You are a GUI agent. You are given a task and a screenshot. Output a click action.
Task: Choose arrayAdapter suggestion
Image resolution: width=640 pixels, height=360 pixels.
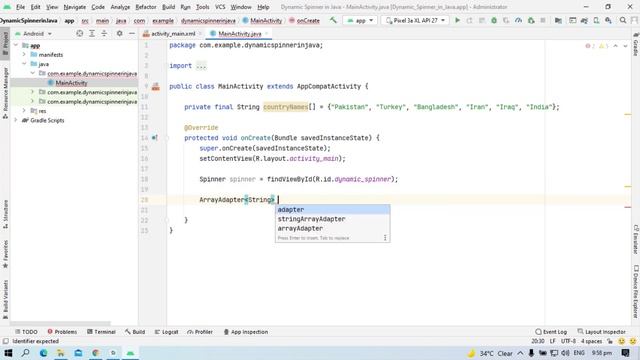click(x=332, y=228)
